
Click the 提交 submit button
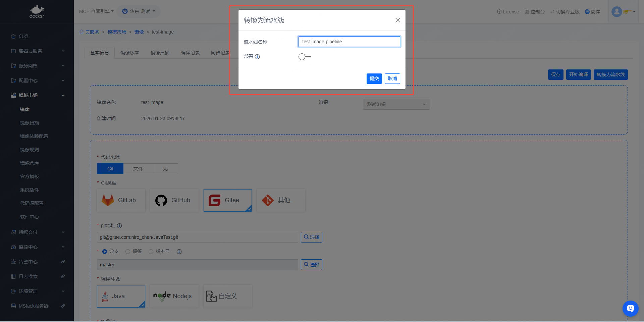tap(374, 78)
